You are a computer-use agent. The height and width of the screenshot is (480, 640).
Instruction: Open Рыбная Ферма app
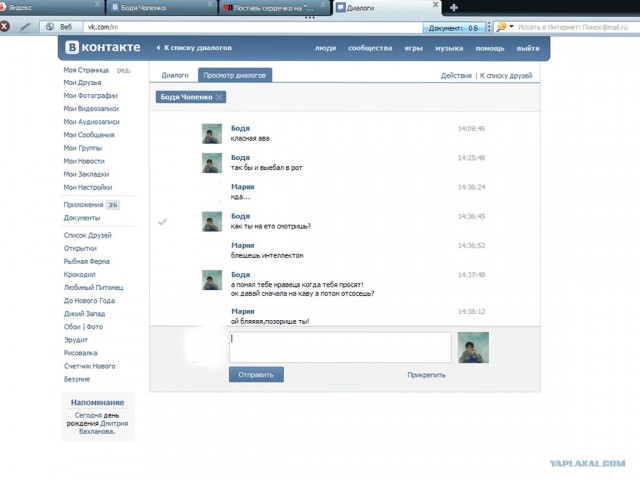[87, 261]
